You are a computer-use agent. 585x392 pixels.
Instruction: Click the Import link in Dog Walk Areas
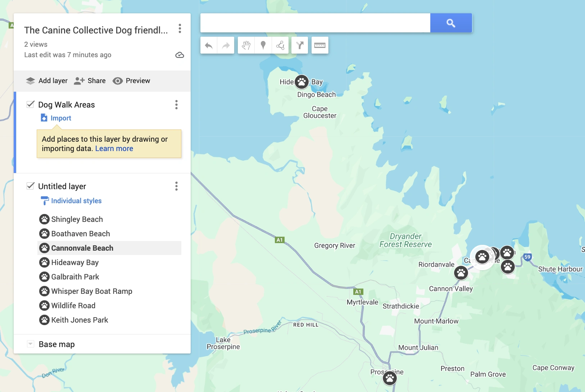(56, 118)
